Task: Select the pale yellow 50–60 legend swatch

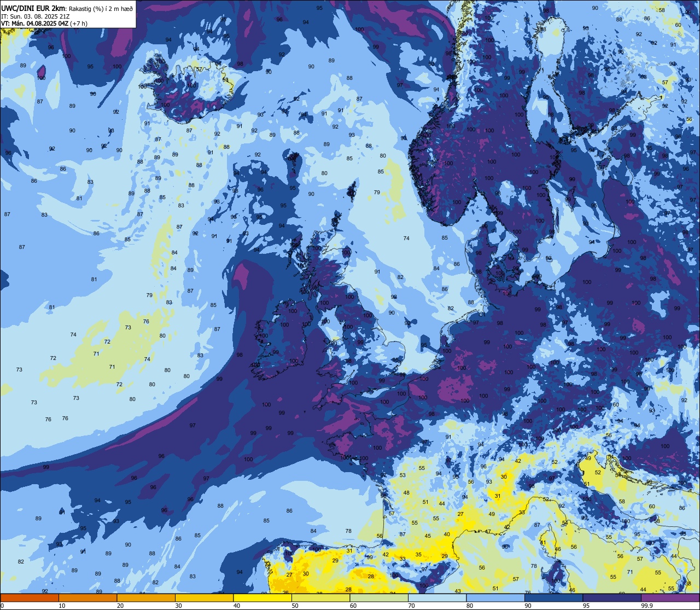Action: (320, 597)
